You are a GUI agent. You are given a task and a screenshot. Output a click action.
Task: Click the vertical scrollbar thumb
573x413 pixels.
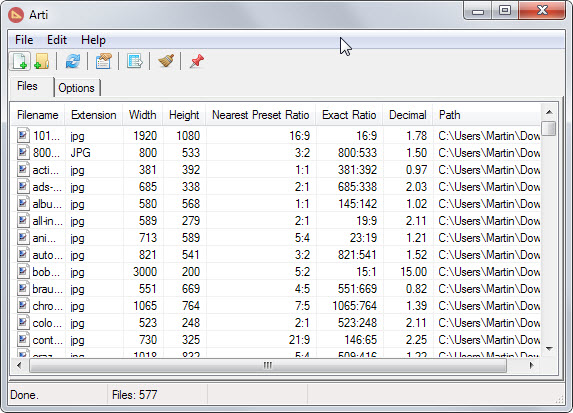click(x=549, y=128)
